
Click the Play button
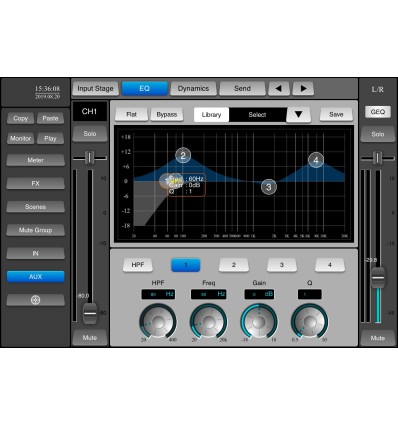50,138
